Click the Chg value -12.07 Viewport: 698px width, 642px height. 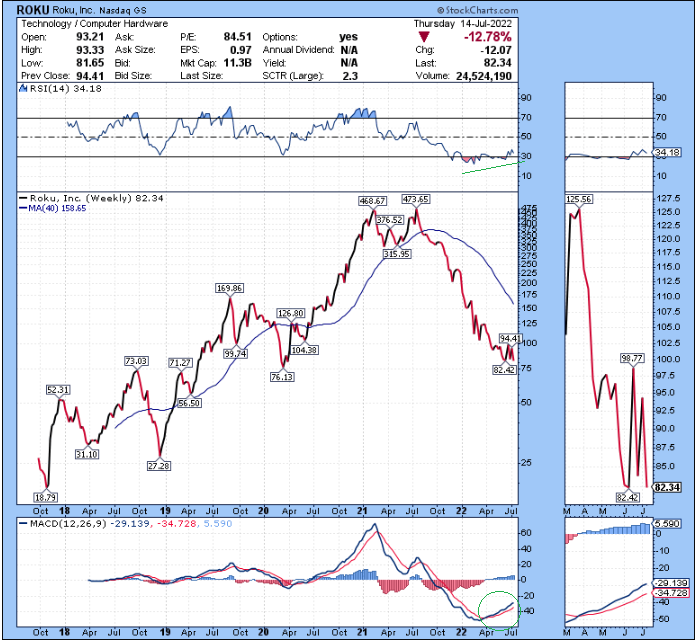[496, 50]
